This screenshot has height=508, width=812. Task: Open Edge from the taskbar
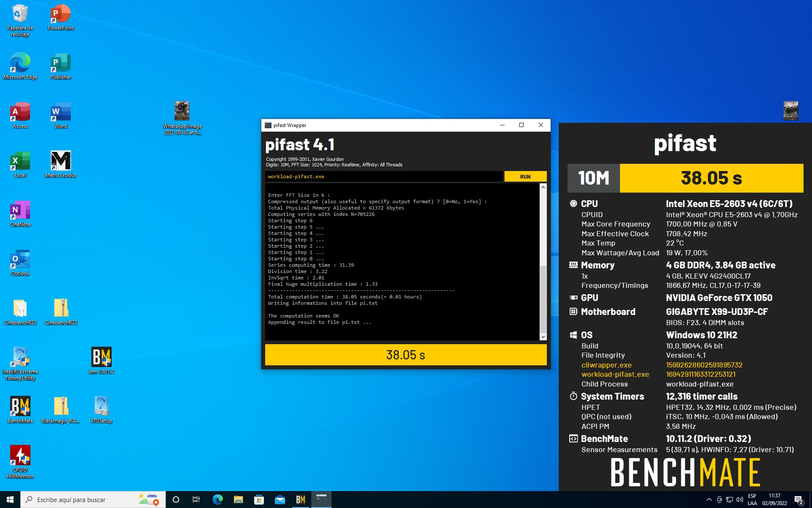(x=217, y=500)
